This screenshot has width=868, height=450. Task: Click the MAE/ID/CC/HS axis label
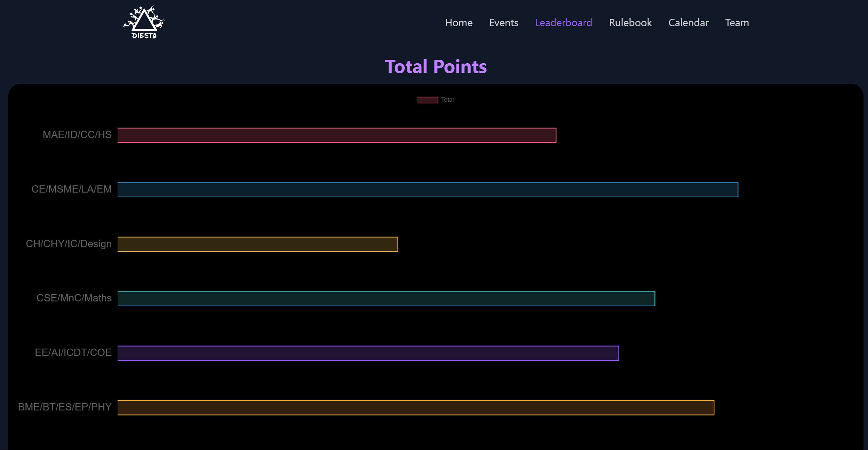pos(77,135)
